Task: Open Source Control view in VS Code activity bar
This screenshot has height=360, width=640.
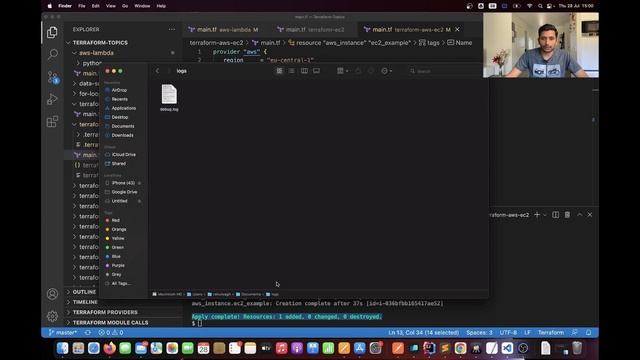Action: click(x=53, y=77)
